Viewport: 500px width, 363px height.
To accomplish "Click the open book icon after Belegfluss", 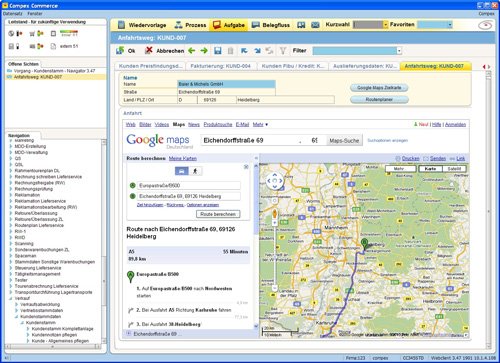I will click(x=301, y=25).
